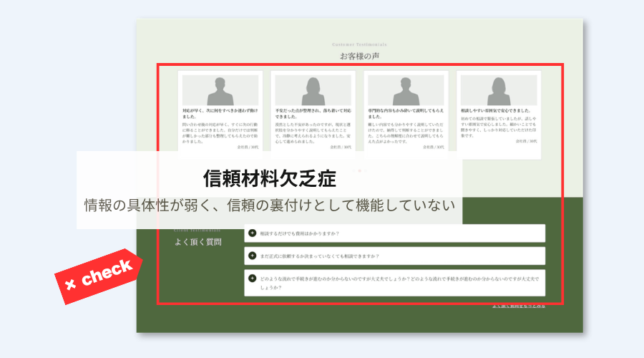Click the female avatar above 相談しやすい雰囲気で安心できました

pos(499,90)
